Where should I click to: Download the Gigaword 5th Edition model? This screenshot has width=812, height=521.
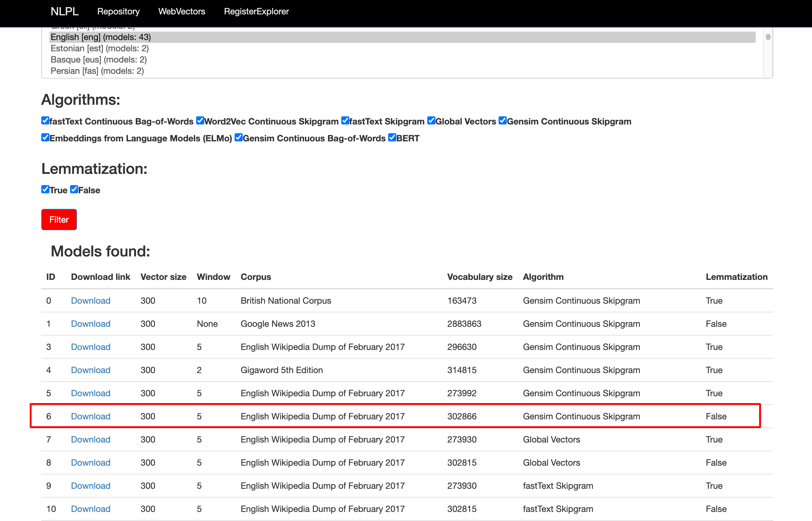tap(91, 370)
